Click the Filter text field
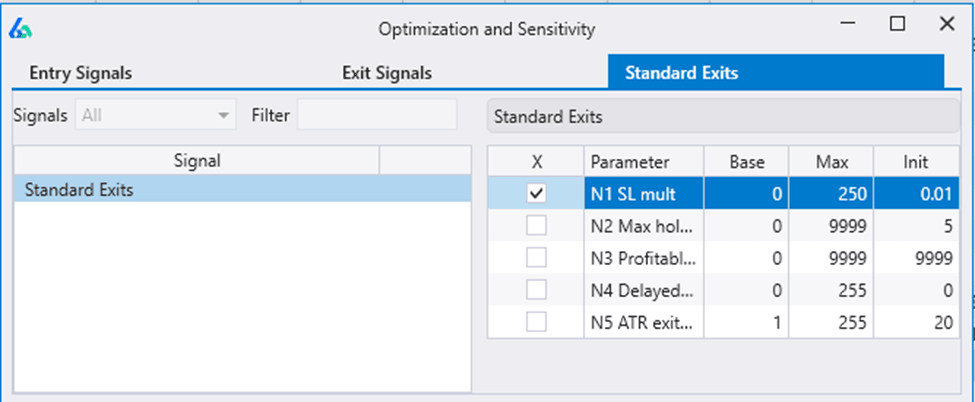Image resolution: width=975 pixels, height=402 pixels. pyautogui.click(x=377, y=116)
